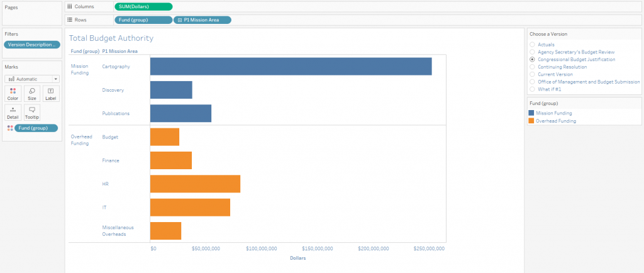This screenshot has height=273, width=644.
Task: Click the Finance row label
Action: pyautogui.click(x=111, y=160)
